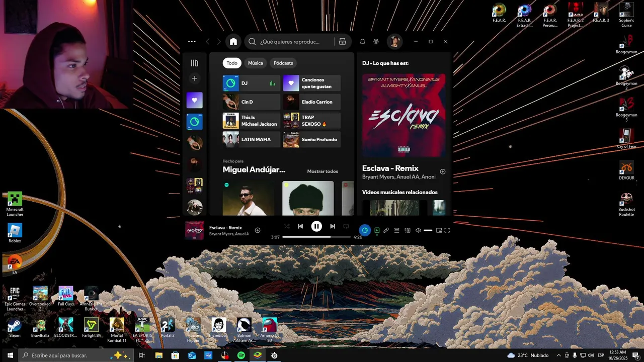Open the Browse icon in search bar
This screenshot has width=644, height=362.
(342, 42)
